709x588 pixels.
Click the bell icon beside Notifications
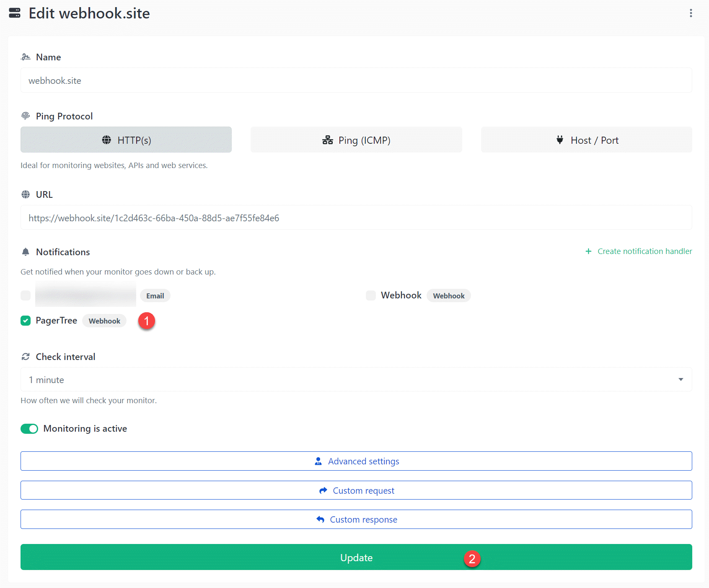click(26, 252)
